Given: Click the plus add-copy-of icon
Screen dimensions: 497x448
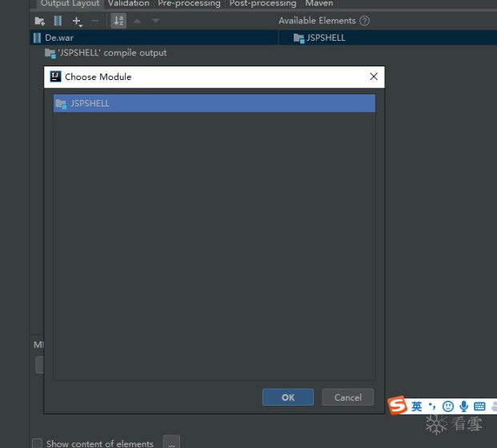Looking at the screenshot, I should point(77,21).
